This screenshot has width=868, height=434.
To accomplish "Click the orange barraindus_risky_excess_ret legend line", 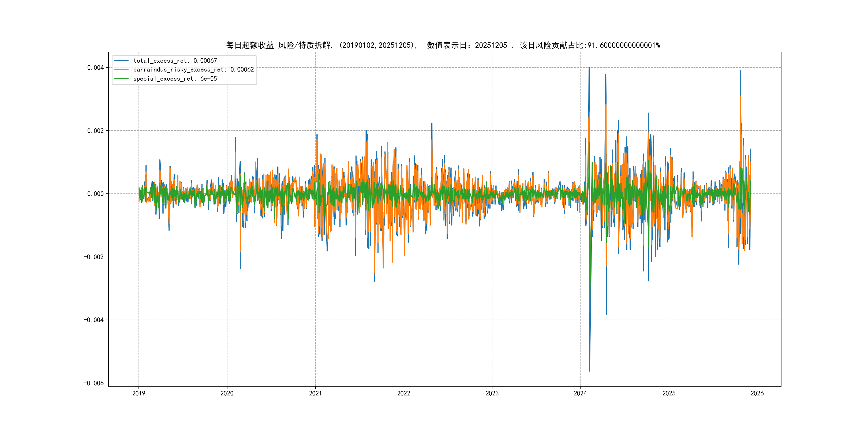I will [121, 70].
